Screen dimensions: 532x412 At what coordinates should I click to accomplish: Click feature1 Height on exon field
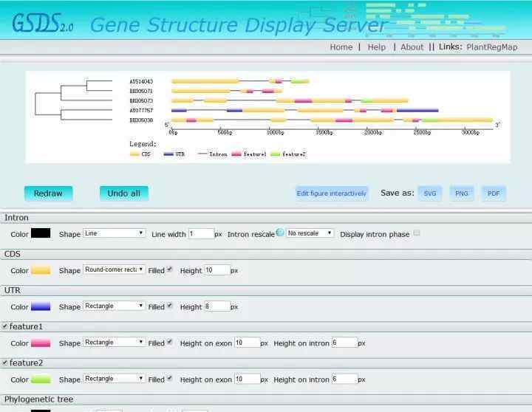248,343
